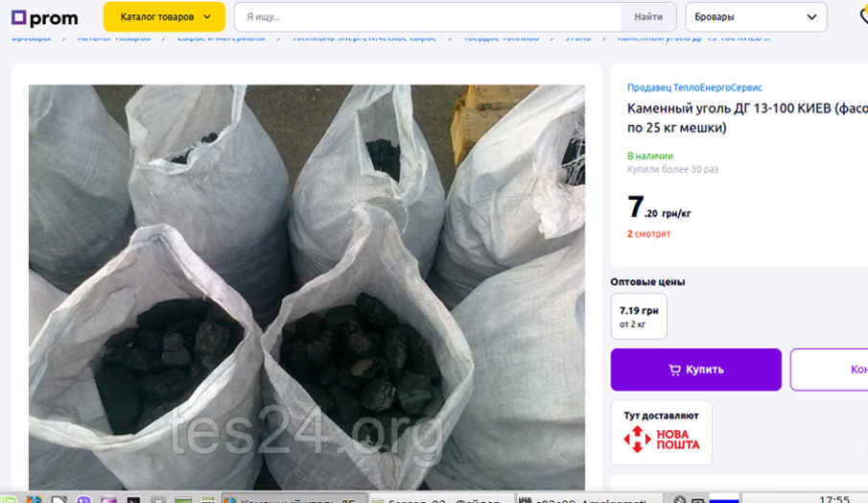The width and height of the screenshot is (868, 503).
Task: Click the cart icon on Купить button
Action: tap(674, 370)
